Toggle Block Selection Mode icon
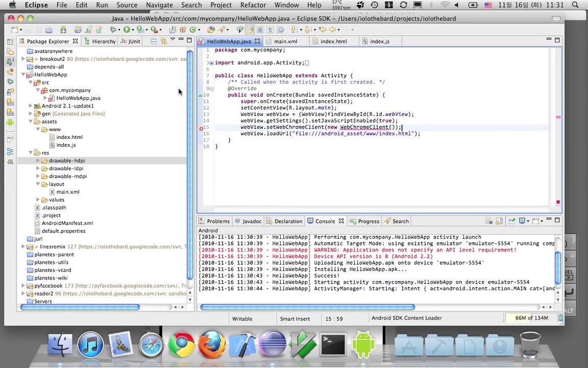Viewport: 588px width, 368px height. point(260,29)
